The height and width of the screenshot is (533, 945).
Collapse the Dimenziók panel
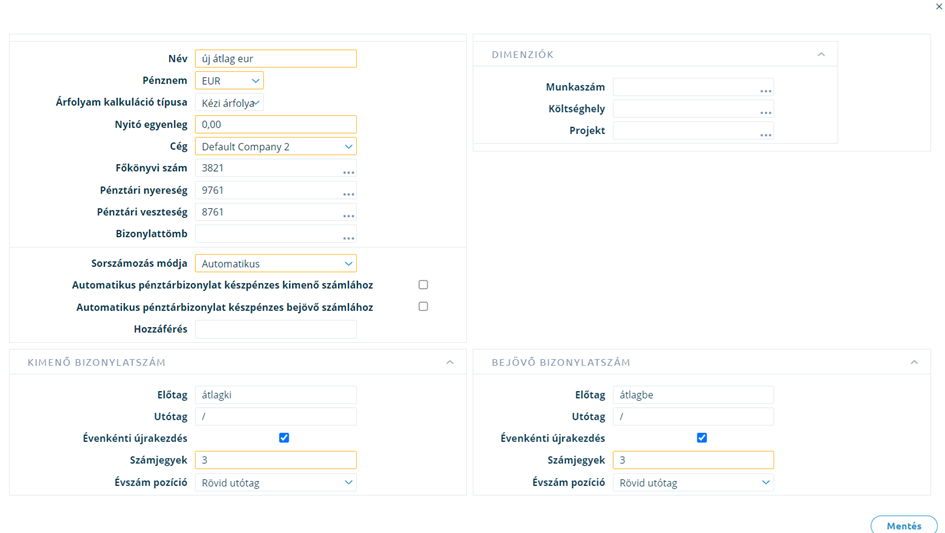(821, 54)
